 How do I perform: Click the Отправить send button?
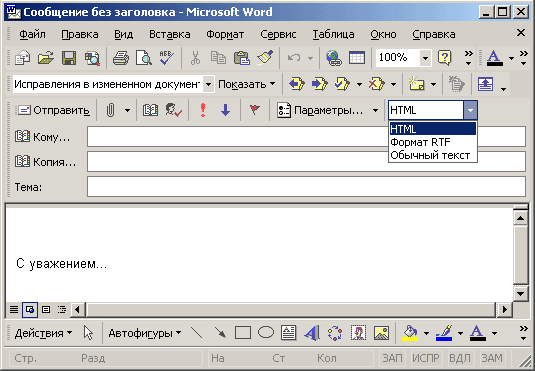pyautogui.click(x=54, y=110)
